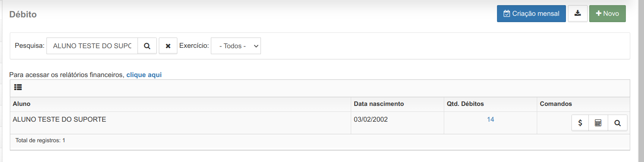This screenshot has height=162, width=644.
Task: Open the list options icon above table
Action: pyautogui.click(x=18, y=87)
